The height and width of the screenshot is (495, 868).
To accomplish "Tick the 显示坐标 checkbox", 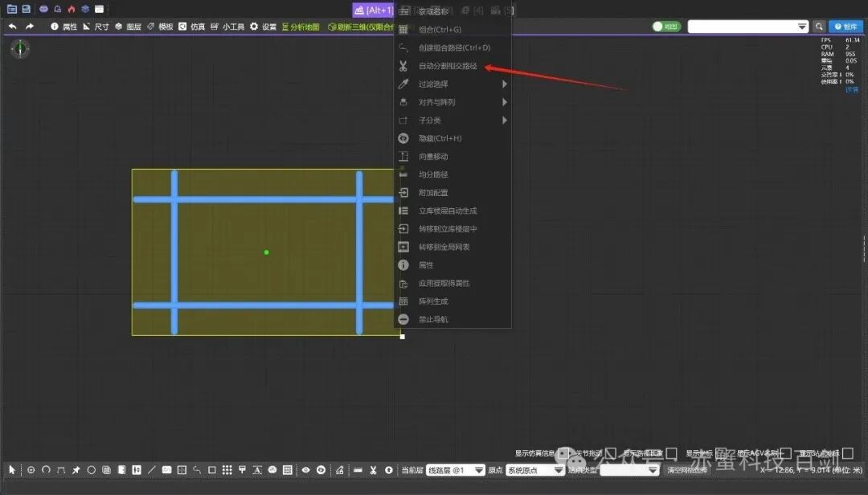I will (720, 453).
